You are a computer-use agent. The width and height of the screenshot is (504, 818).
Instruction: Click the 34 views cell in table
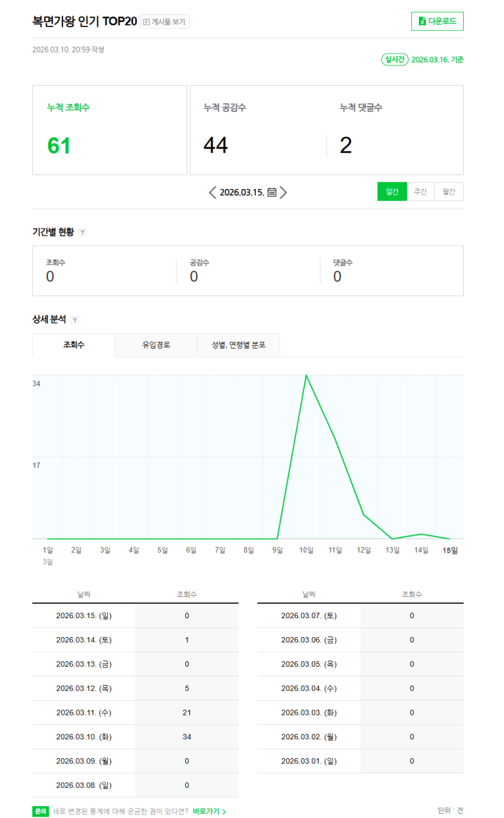(187, 737)
